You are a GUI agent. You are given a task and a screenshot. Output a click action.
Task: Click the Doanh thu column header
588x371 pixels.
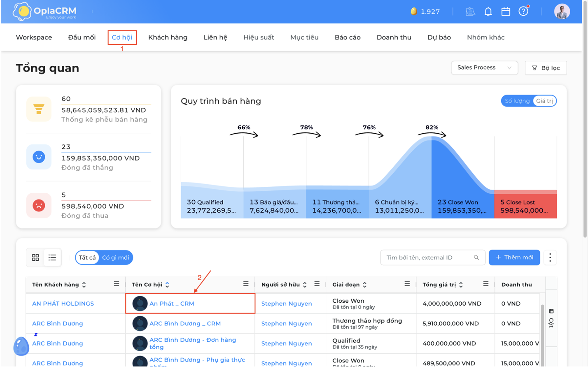click(x=516, y=285)
